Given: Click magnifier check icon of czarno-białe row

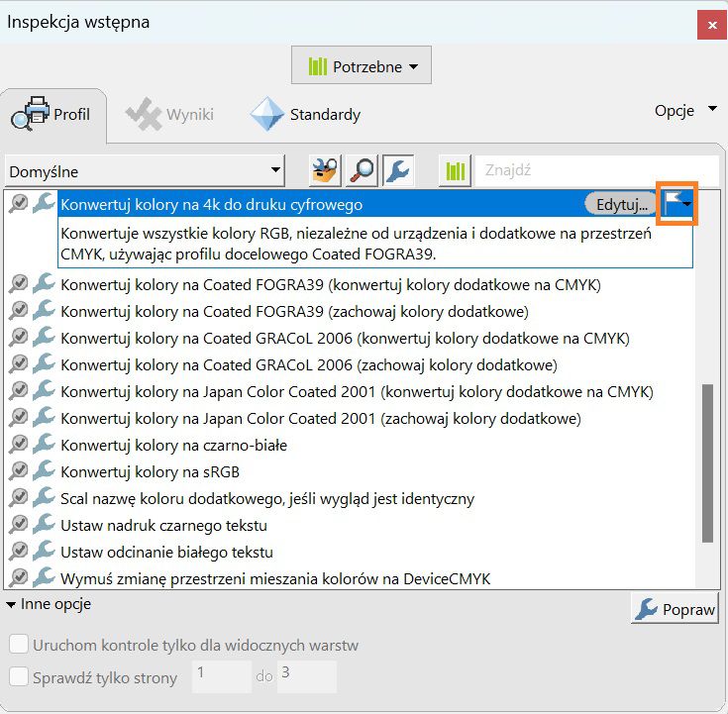Looking at the screenshot, I should [x=18, y=445].
